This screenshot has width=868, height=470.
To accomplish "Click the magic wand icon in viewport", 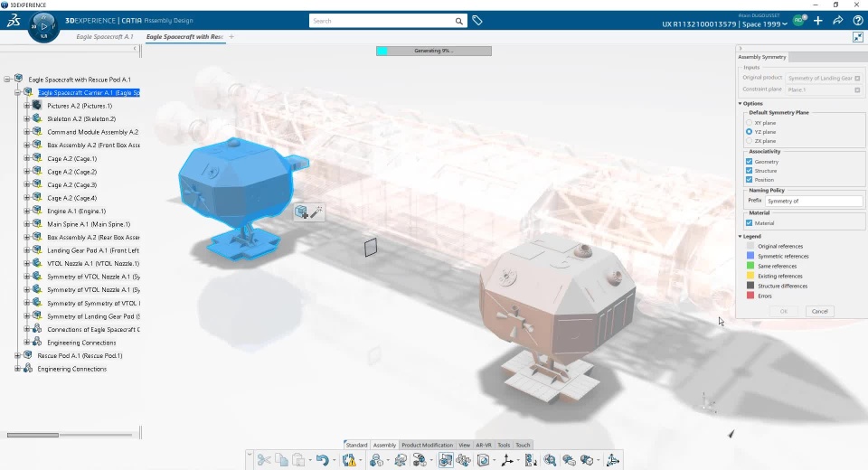I will (316, 212).
